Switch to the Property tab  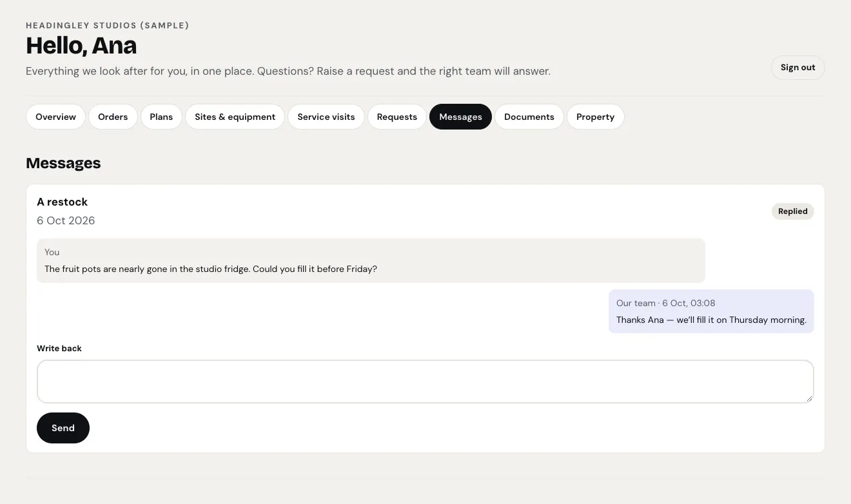[595, 117]
